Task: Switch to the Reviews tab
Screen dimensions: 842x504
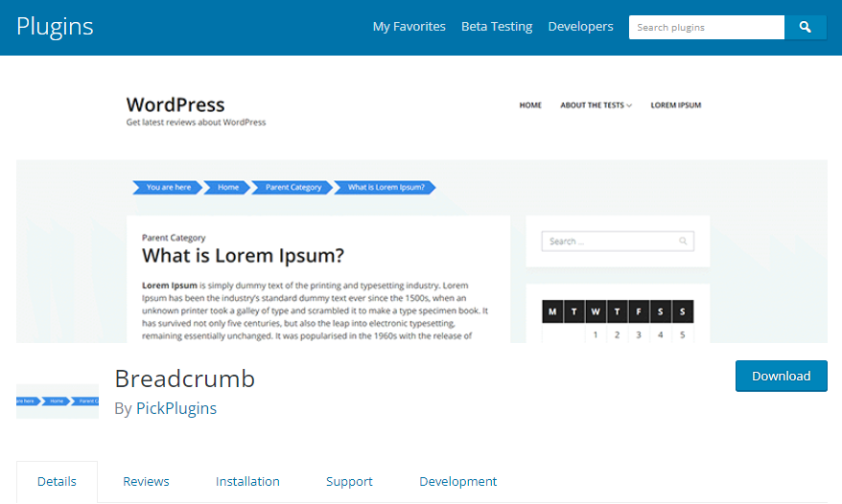Action: (146, 481)
